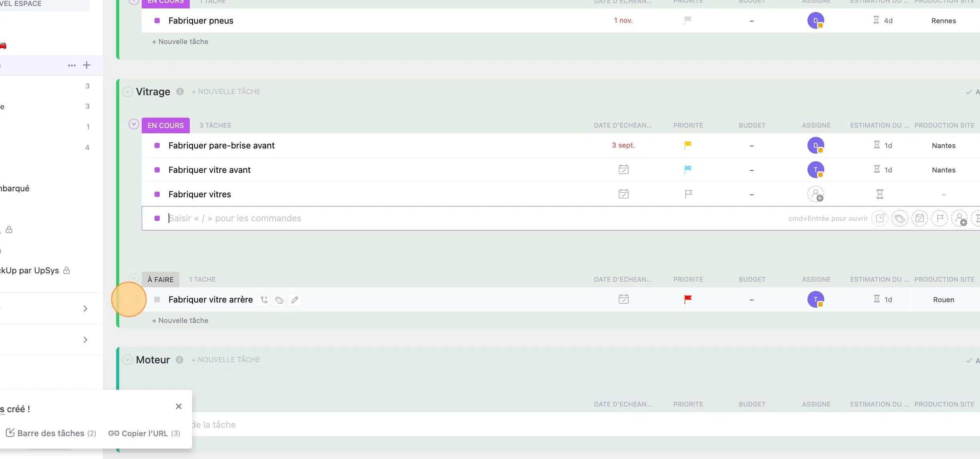Click the rename pencil on Fabriquer vitre arrère
Image resolution: width=980 pixels, height=459 pixels.
(x=295, y=300)
